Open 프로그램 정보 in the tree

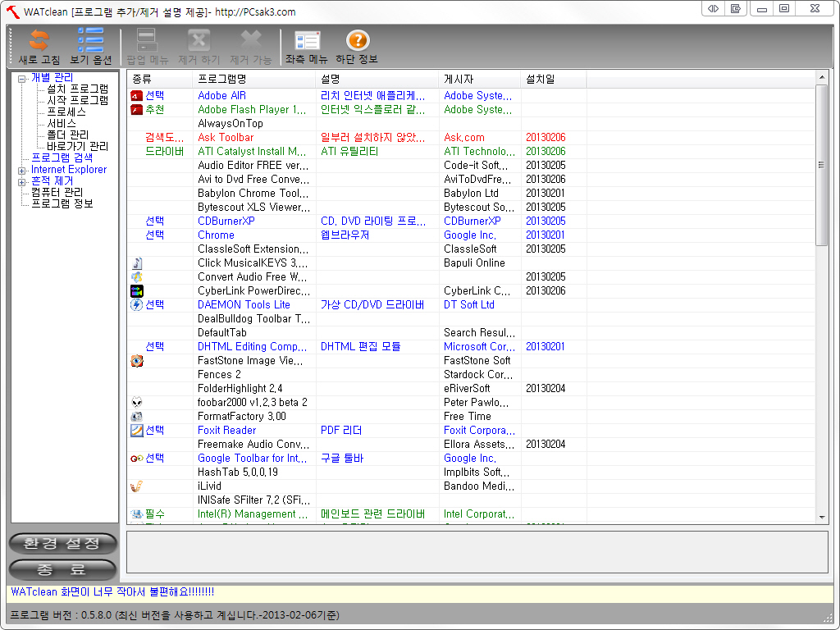pos(62,203)
